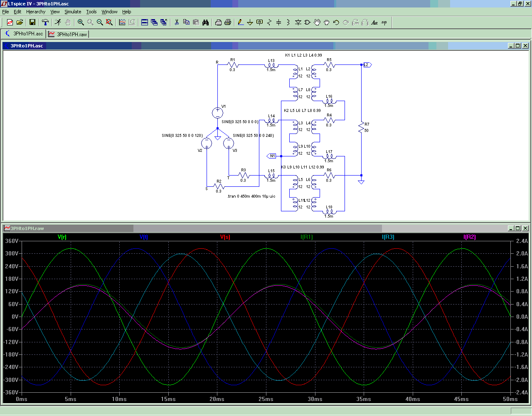Choose the Capacitor component tool
The height and width of the screenshot is (416, 532).
278,22
